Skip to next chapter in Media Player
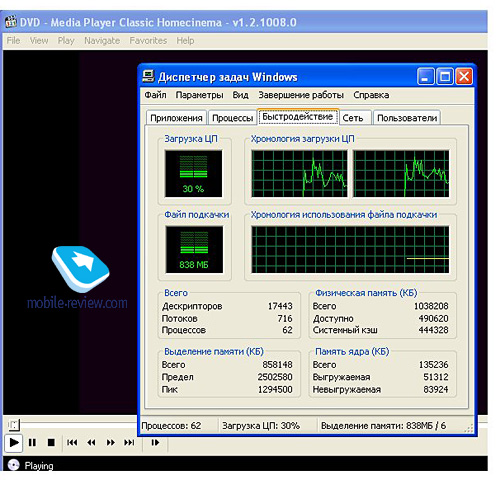 (x=129, y=443)
